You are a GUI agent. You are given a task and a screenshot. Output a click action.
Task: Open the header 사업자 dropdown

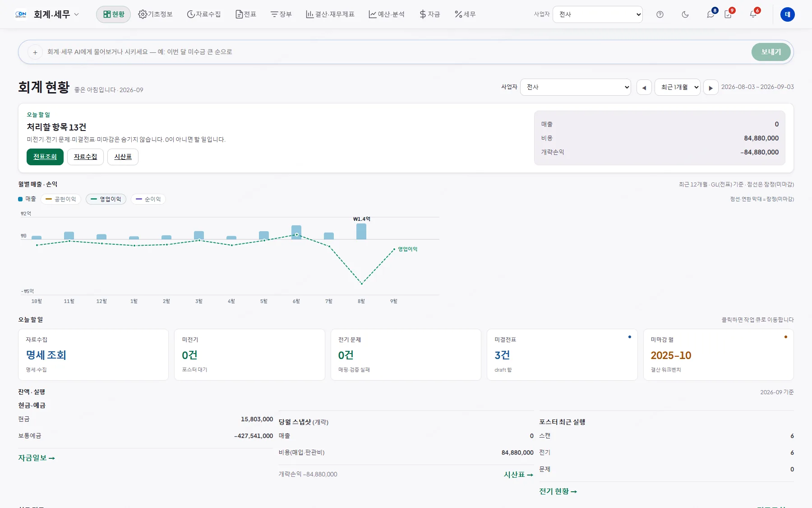coord(598,14)
